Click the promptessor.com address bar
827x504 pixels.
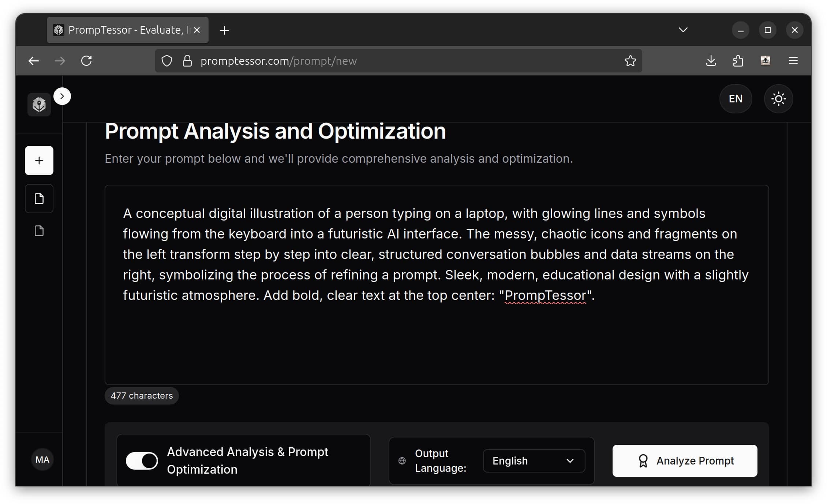click(x=398, y=61)
